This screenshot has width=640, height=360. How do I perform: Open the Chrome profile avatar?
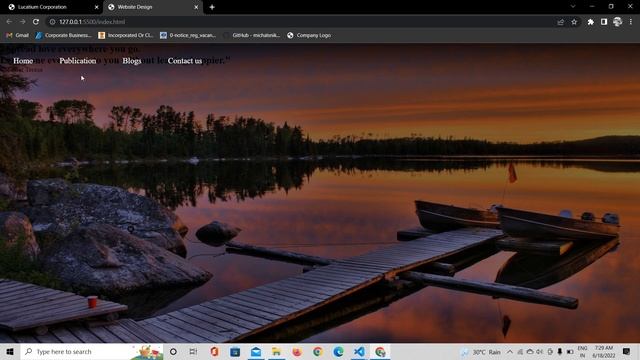pos(617,22)
